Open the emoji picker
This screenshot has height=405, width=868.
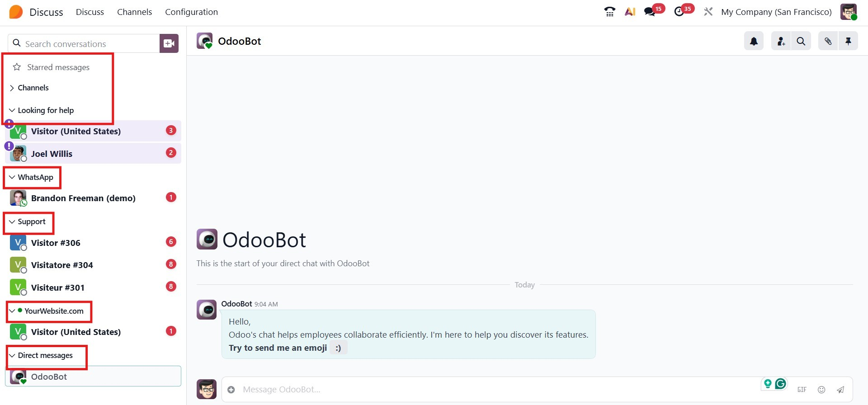tap(821, 390)
